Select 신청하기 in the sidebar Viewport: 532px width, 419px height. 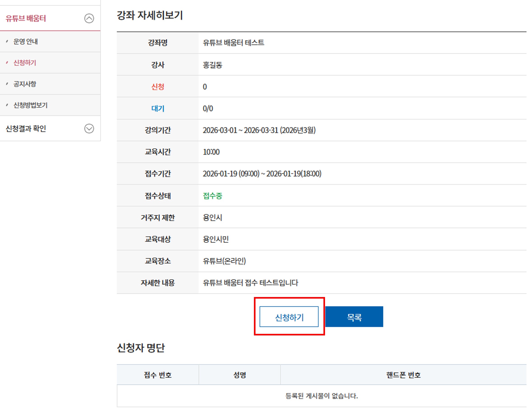(x=25, y=63)
